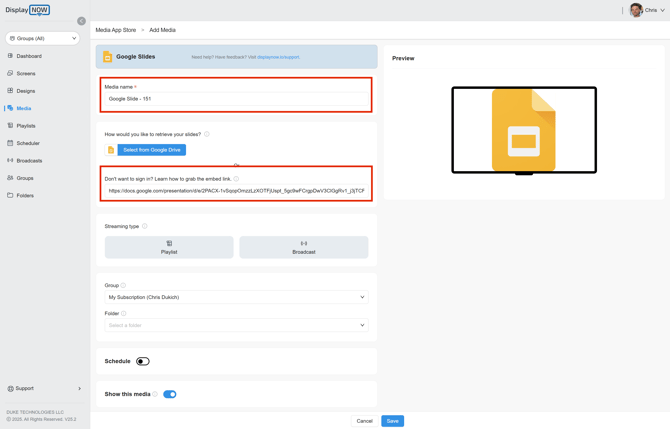Image resolution: width=670 pixels, height=429 pixels.
Task: Expand the Group subscription dropdown
Action: tap(236, 297)
